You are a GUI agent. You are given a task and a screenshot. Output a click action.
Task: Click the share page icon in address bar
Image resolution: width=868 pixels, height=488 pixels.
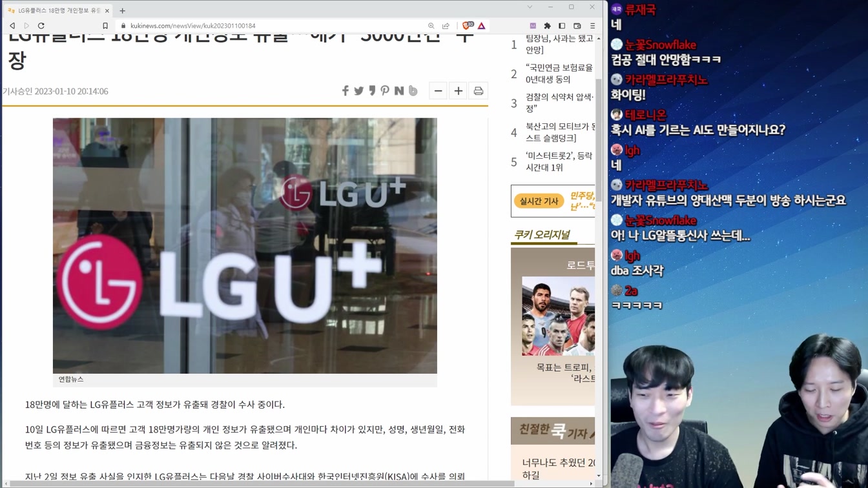click(446, 26)
